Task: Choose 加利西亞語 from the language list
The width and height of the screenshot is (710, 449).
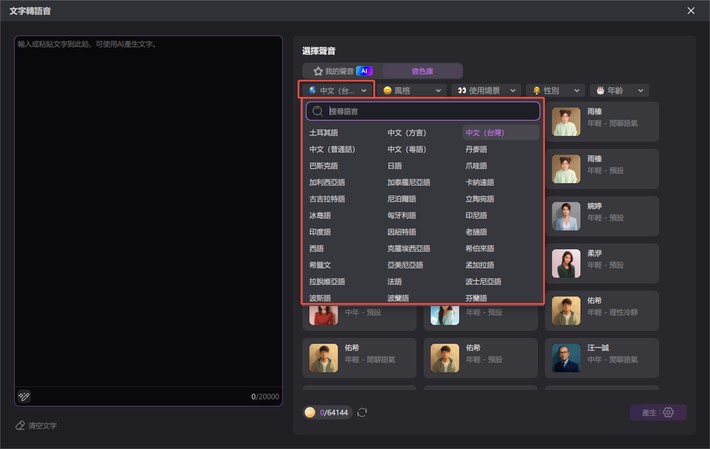Action: pos(327,182)
